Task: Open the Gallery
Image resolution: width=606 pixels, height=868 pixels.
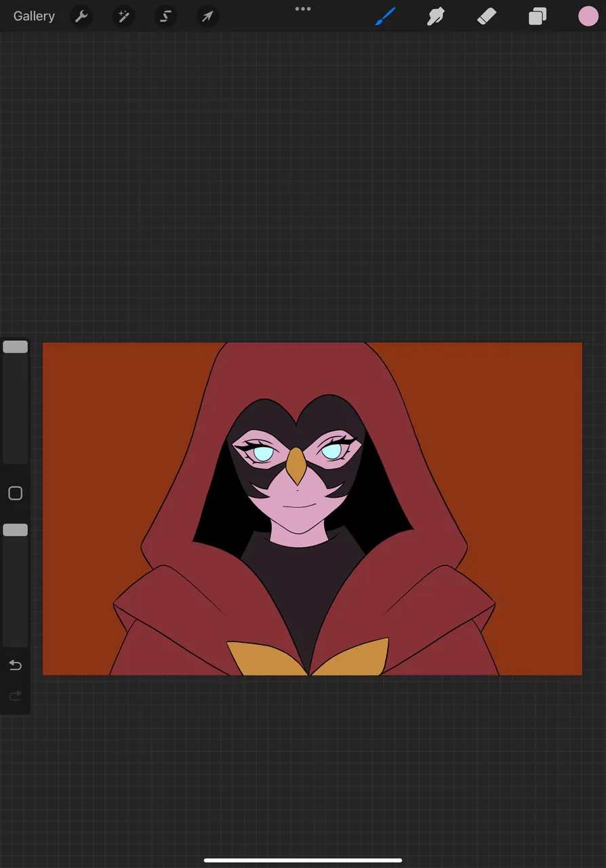Action: click(34, 16)
